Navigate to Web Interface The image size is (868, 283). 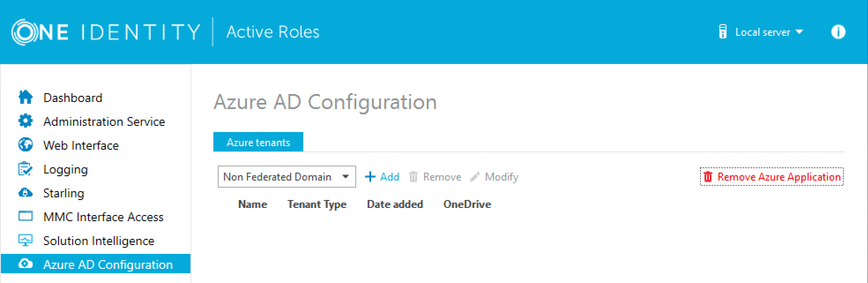[81, 145]
